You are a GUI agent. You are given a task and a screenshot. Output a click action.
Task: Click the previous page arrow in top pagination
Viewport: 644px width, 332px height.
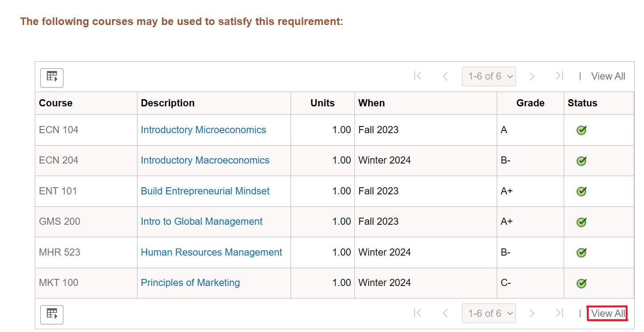click(445, 76)
